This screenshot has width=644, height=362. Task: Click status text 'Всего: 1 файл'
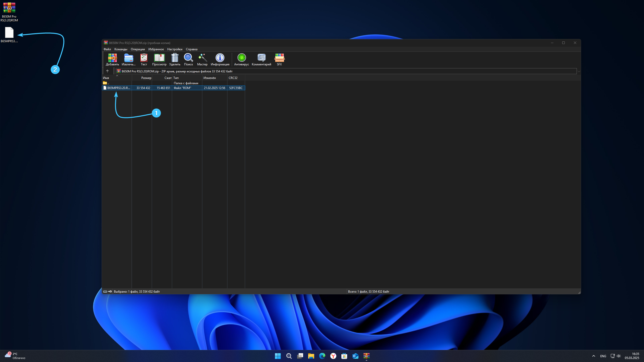point(369,292)
